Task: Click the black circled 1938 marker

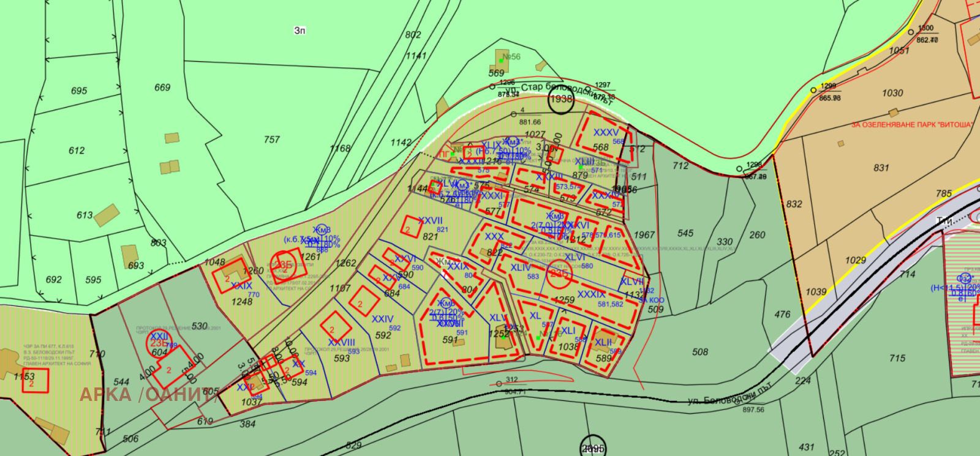Action: click(x=560, y=99)
